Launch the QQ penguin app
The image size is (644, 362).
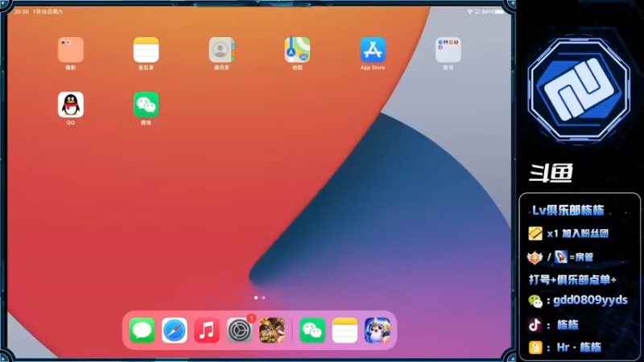71,105
